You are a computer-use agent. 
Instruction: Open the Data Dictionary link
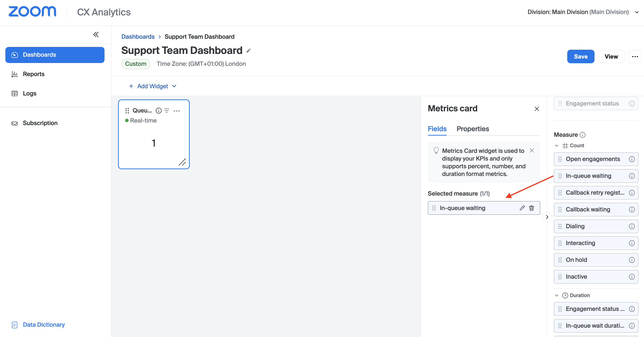43,324
